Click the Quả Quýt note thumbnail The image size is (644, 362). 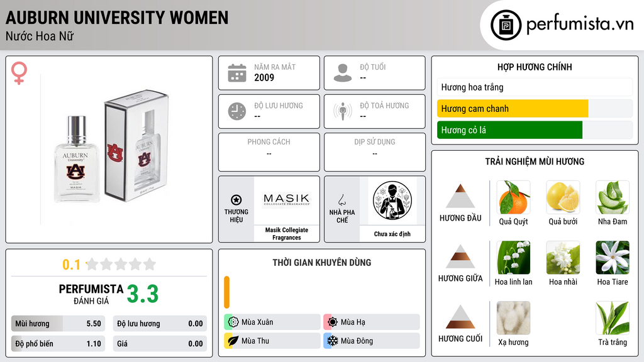coord(513,197)
